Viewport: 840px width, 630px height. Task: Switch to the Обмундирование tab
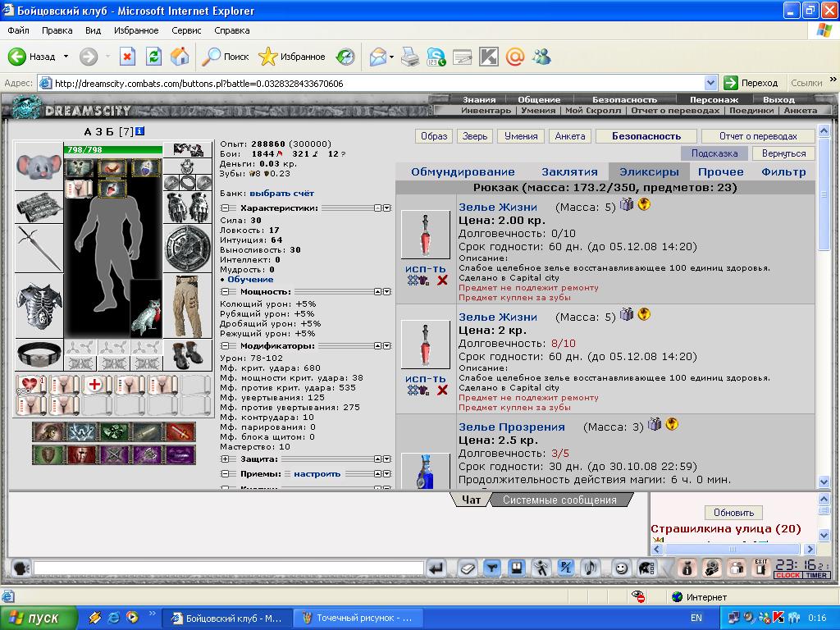click(x=463, y=172)
